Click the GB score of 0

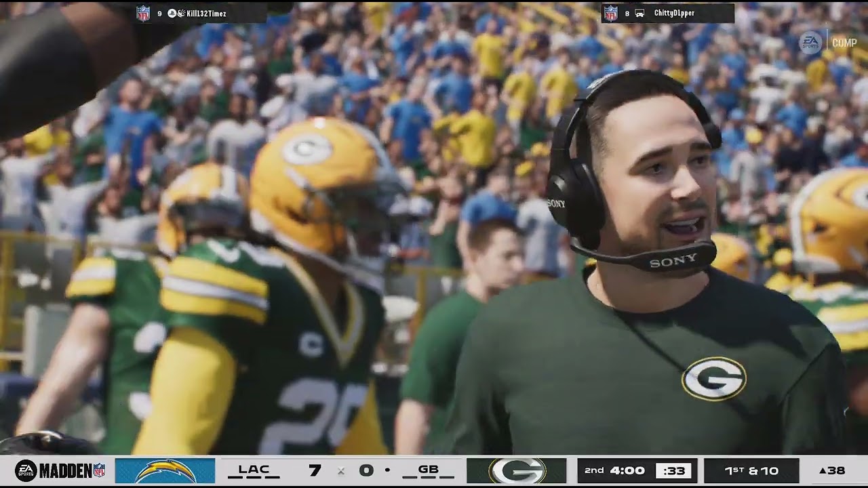(366, 470)
